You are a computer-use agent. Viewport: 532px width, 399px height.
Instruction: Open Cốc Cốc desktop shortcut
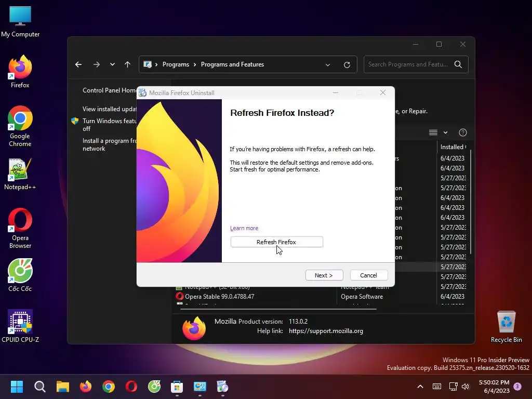click(20, 275)
